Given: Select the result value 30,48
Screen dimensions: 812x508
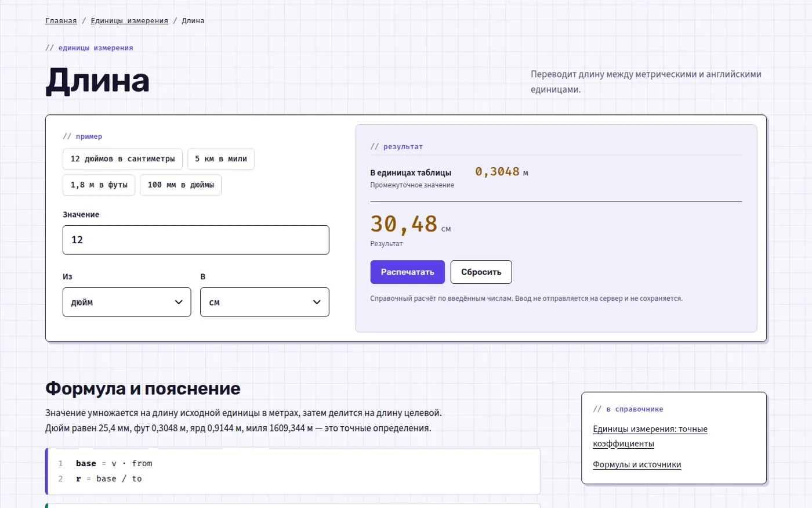Looking at the screenshot, I should tap(404, 224).
